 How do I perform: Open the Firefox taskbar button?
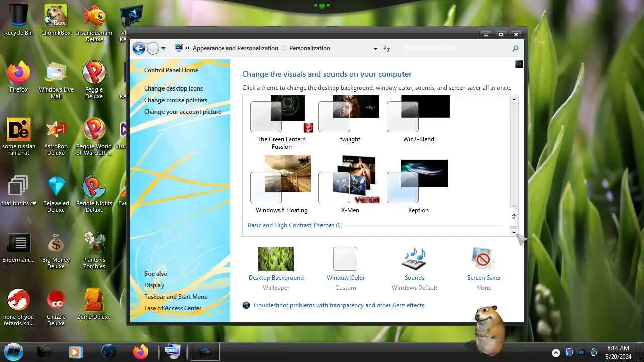[141, 351]
